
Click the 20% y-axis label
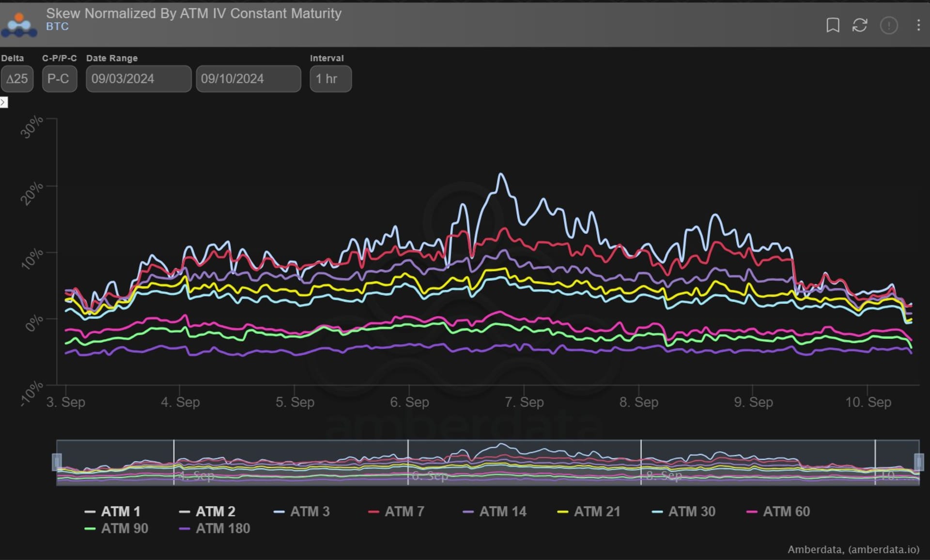click(x=32, y=194)
